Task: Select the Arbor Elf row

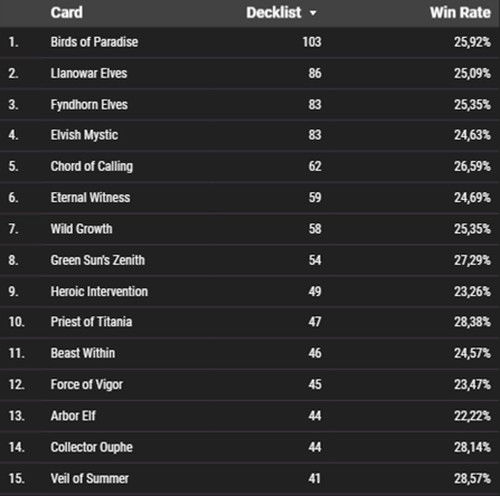Action: tap(250, 416)
